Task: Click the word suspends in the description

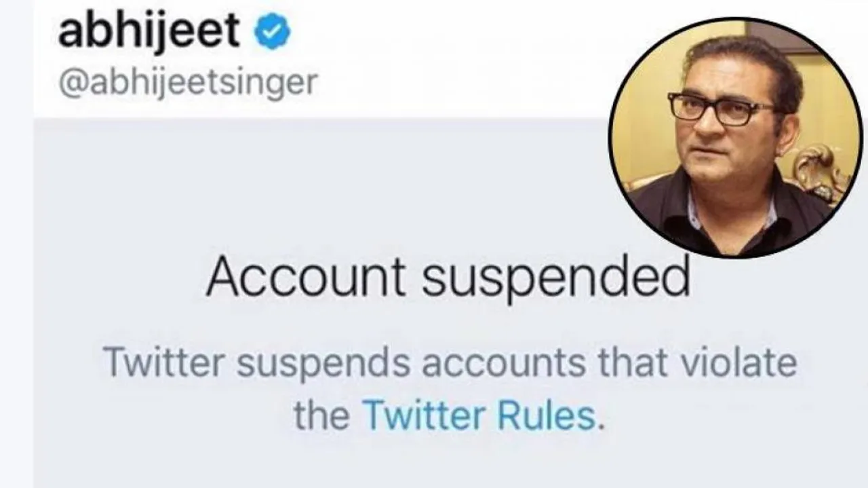Action: [x=317, y=364]
